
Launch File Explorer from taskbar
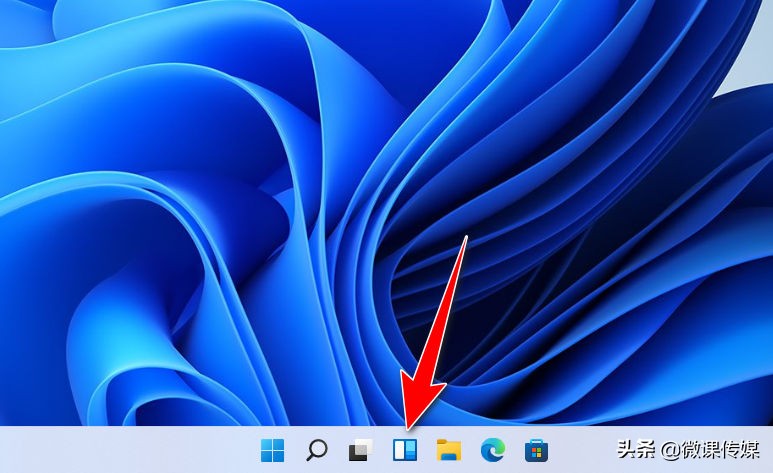point(449,450)
